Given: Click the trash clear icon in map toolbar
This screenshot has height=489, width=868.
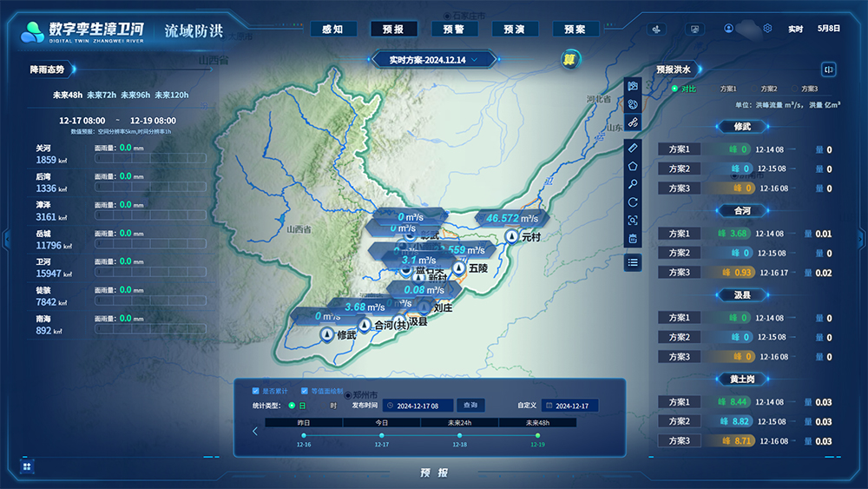Looking at the screenshot, I should (633, 239).
